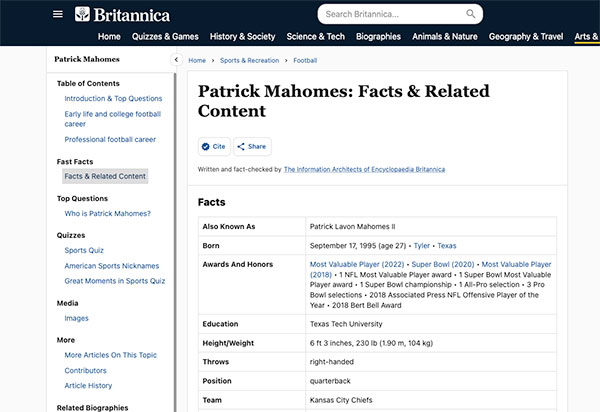Viewport: 600px width, 412px height.
Task: Open the Contributors link
Action: tap(86, 371)
